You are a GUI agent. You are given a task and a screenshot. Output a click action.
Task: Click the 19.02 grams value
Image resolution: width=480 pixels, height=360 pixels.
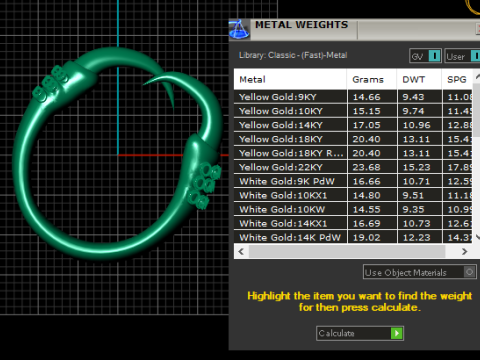click(x=367, y=237)
